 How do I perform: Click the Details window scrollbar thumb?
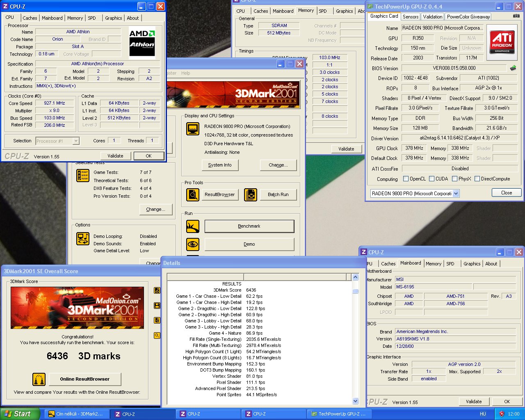coord(356,291)
